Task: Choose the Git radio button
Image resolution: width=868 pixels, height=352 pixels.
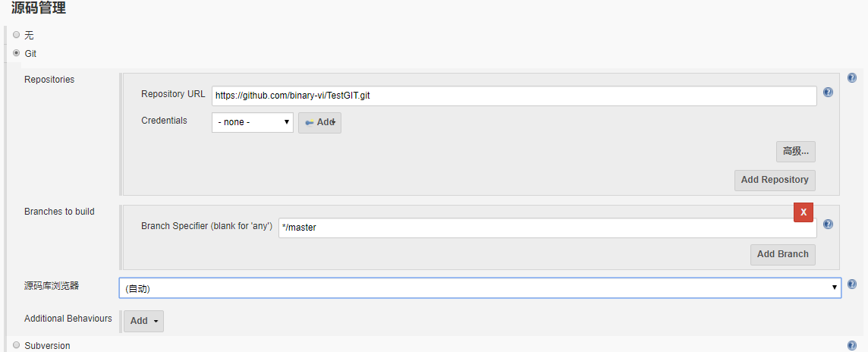Action: pyautogui.click(x=17, y=54)
